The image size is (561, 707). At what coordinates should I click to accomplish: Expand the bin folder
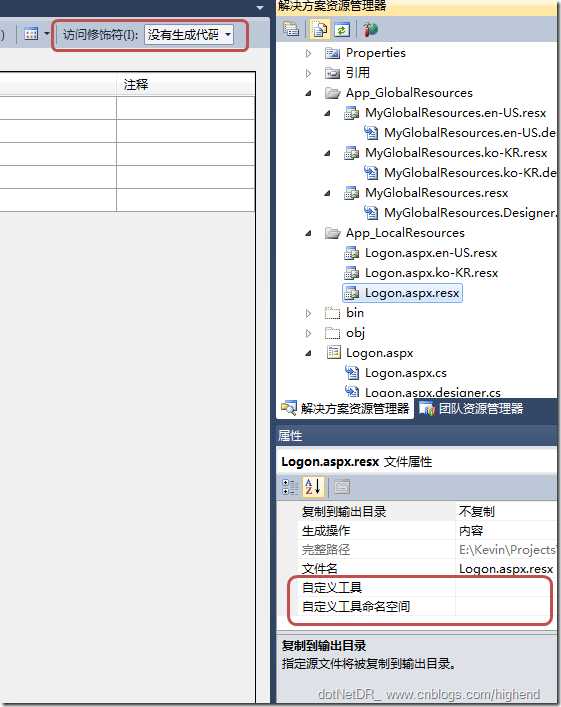(x=308, y=313)
